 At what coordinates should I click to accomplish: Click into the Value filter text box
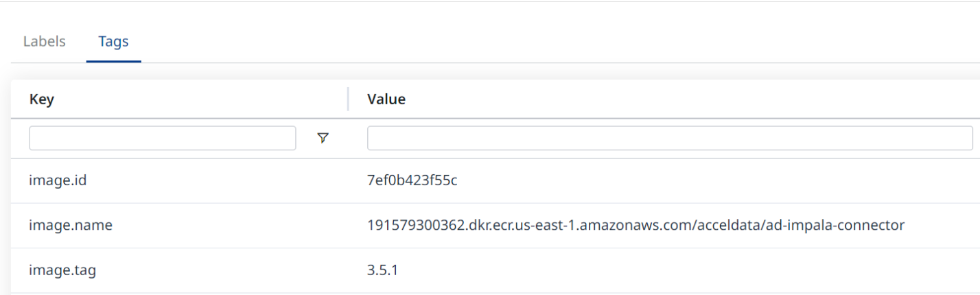point(670,138)
